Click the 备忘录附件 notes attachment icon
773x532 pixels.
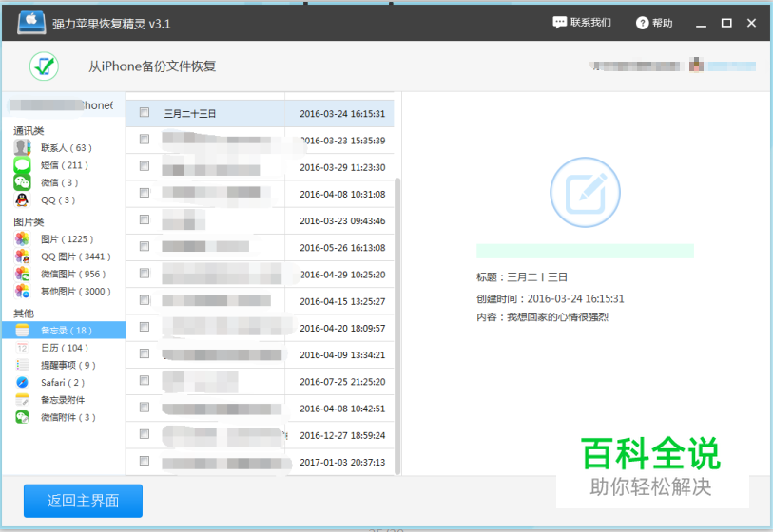point(22,400)
